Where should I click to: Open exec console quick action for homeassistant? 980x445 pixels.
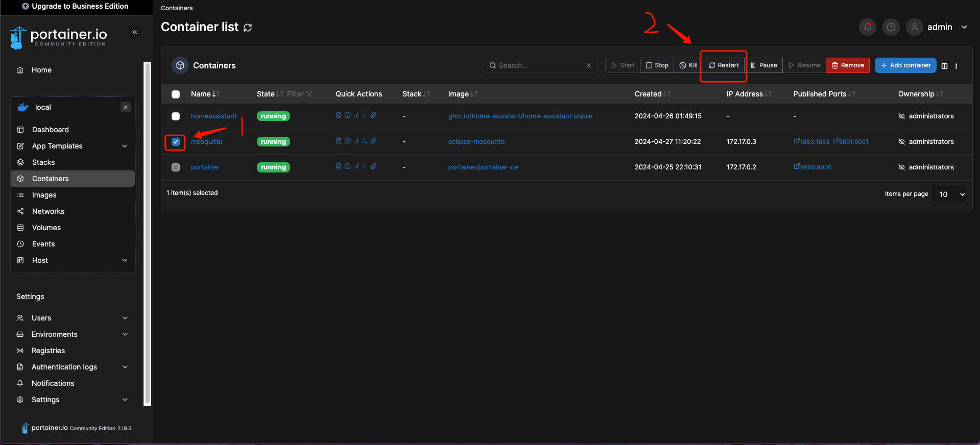(x=365, y=115)
